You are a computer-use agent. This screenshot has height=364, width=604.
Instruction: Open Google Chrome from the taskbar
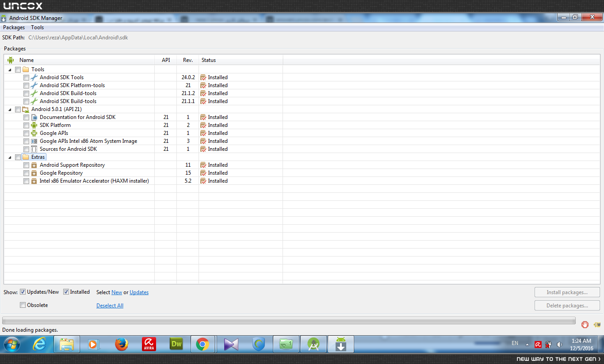coord(203,344)
